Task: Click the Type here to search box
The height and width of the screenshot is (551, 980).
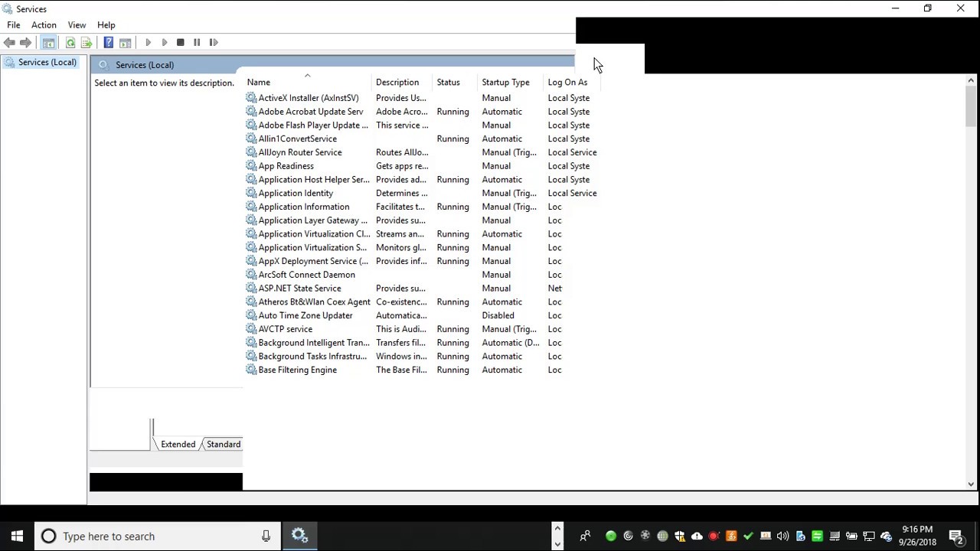Action: pyautogui.click(x=157, y=536)
